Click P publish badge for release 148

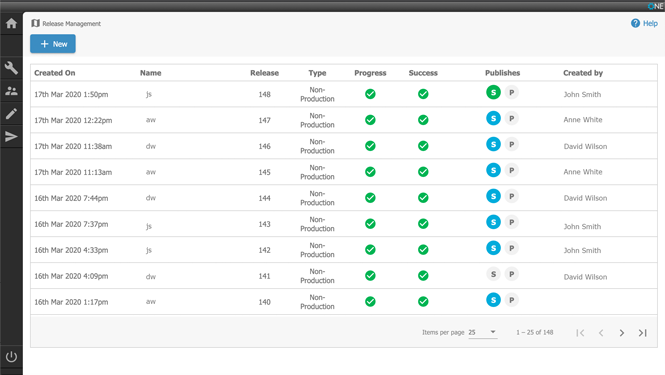click(511, 92)
